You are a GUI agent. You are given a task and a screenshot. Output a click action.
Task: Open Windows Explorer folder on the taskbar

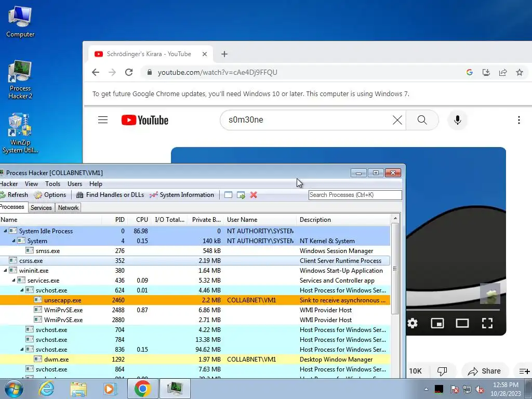pyautogui.click(x=78, y=389)
